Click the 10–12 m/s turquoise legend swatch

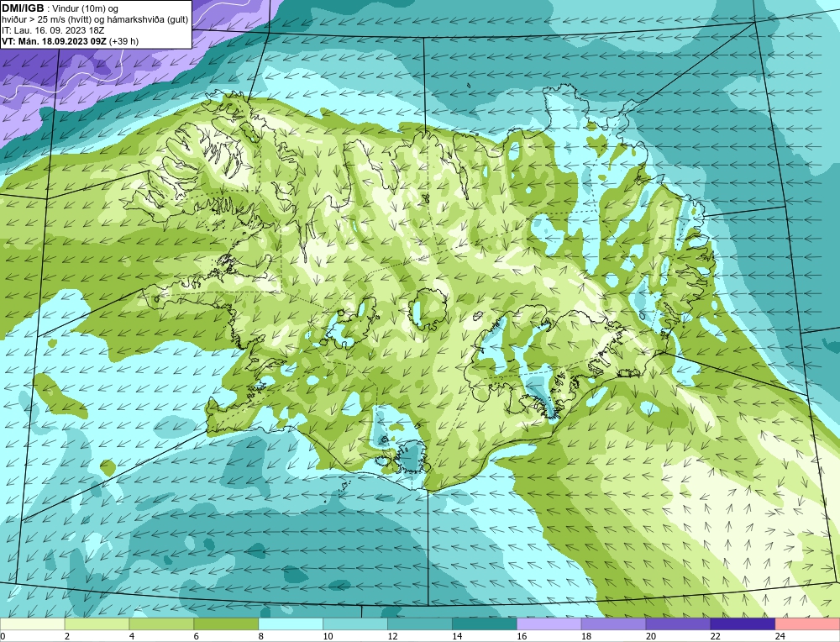pyautogui.click(x=355, y=624)
